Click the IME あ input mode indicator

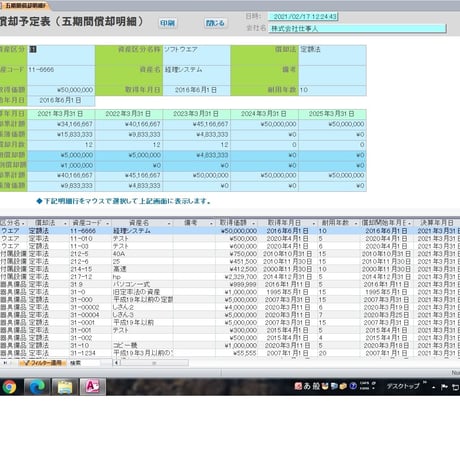[x=307, y=386]
